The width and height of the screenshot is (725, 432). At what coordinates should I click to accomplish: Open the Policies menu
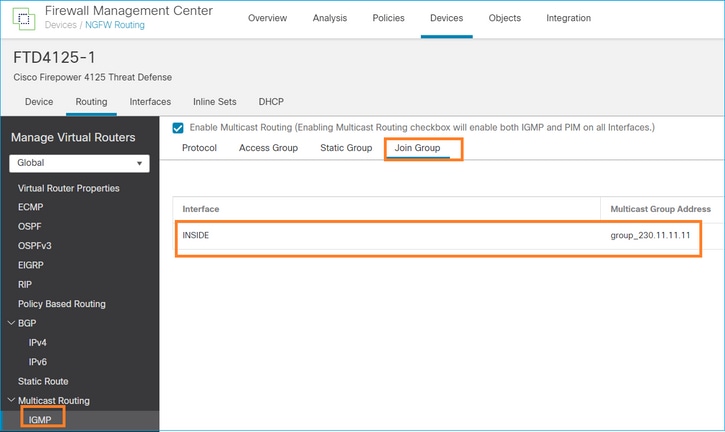[x=388, y=18]
